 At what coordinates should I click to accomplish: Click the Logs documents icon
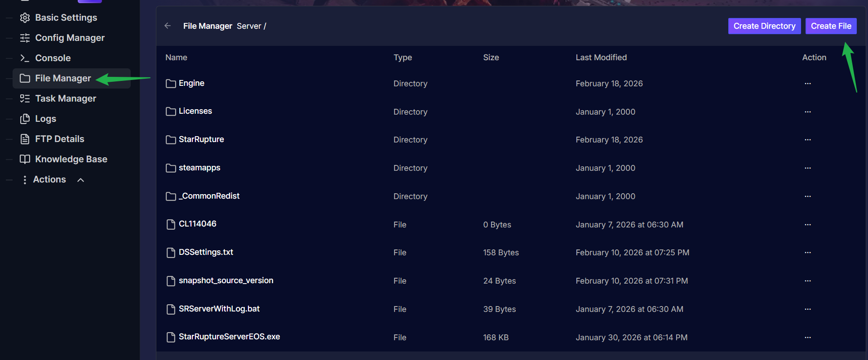[25, 119]
